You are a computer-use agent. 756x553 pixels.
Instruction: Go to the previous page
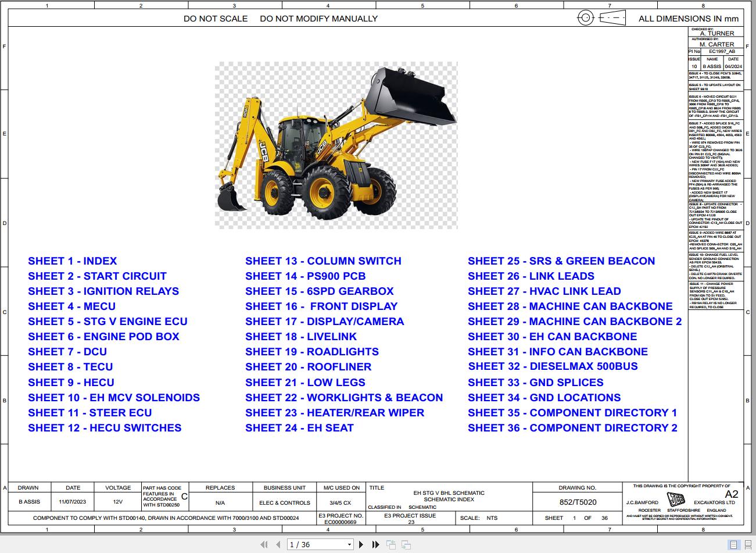click(278, 544)
